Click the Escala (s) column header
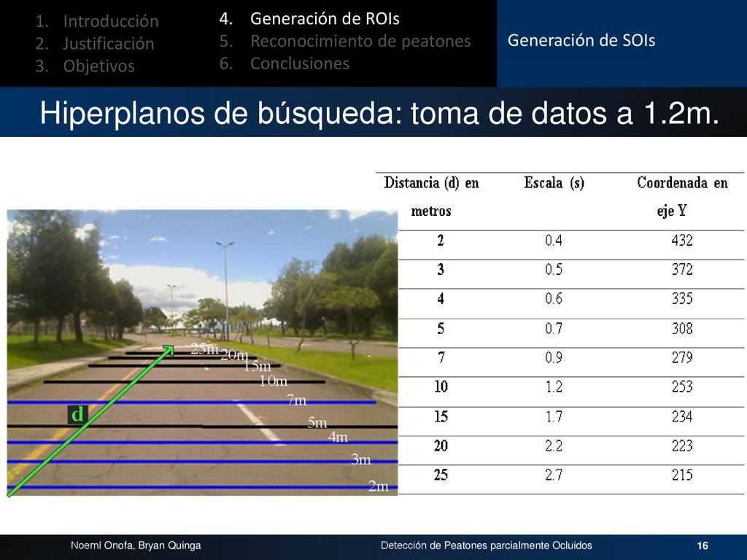Viewport: 747px width, 560px height. 554,183
